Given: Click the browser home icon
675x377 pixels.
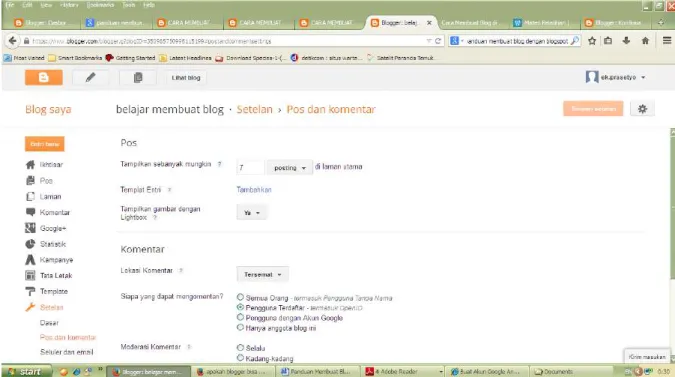Looking at the screenshot, I should click(x=645, y=41).
